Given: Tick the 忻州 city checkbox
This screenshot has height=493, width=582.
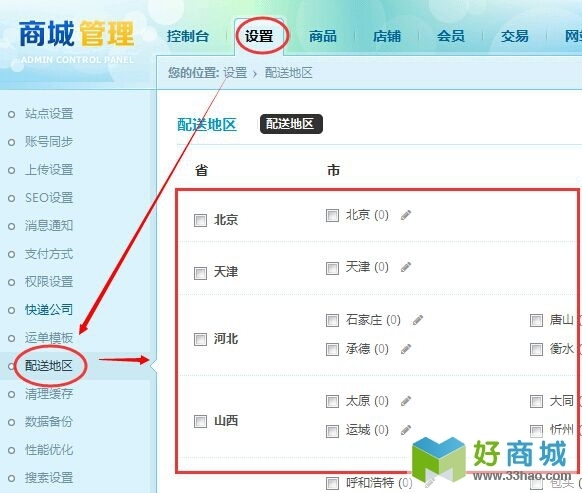Looking at the screenshot, I should [x=536, y=431].
